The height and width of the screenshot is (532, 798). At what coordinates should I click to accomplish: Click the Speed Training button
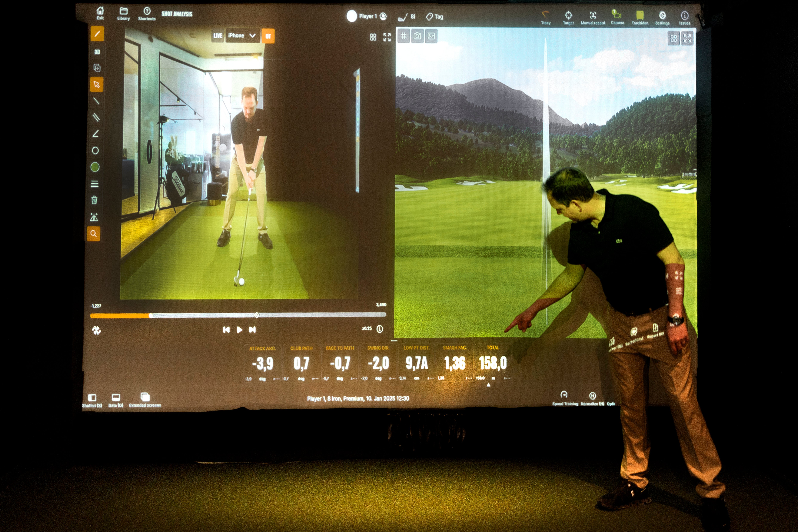pos(565,398)
